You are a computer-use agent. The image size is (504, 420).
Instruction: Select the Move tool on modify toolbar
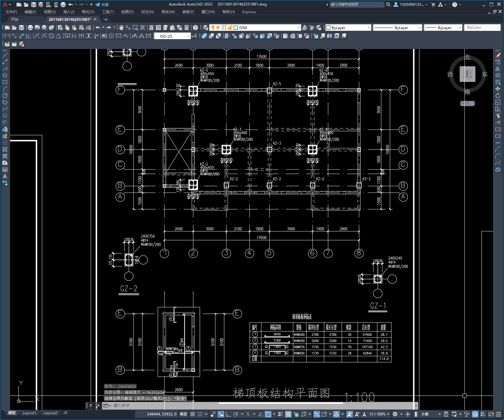click(498, 89)
